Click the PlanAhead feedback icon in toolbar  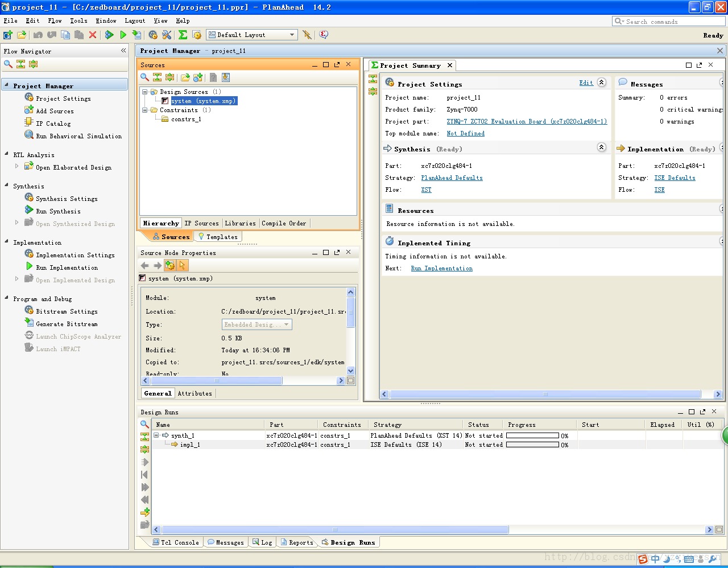[324, 35]
